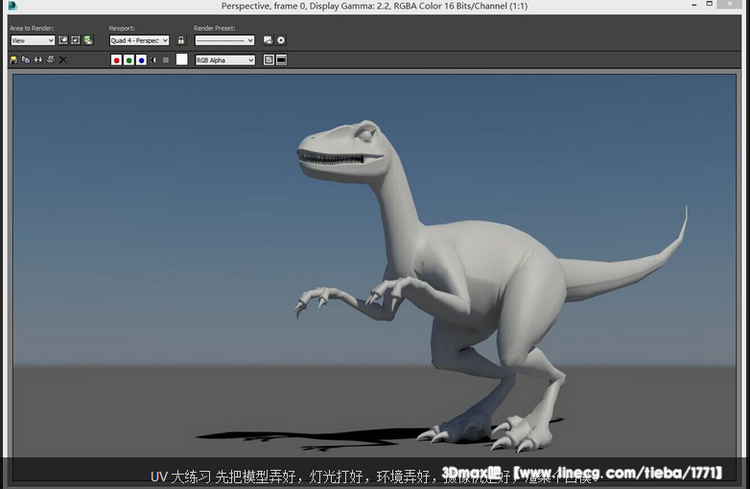Image resolution: width=750 pixels, height=489 pixels.
Task: Open Environment and Effects dialog icon
Action: click(281, 40)
